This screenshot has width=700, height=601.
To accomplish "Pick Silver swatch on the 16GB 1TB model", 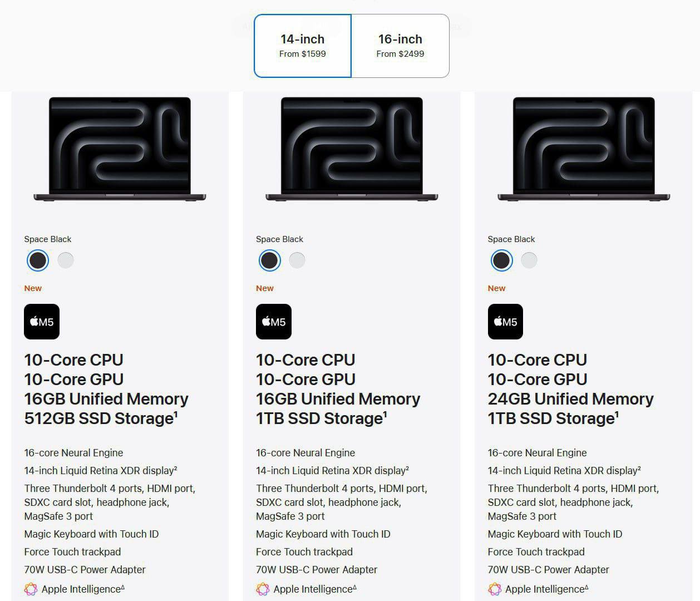I will 297,260.
